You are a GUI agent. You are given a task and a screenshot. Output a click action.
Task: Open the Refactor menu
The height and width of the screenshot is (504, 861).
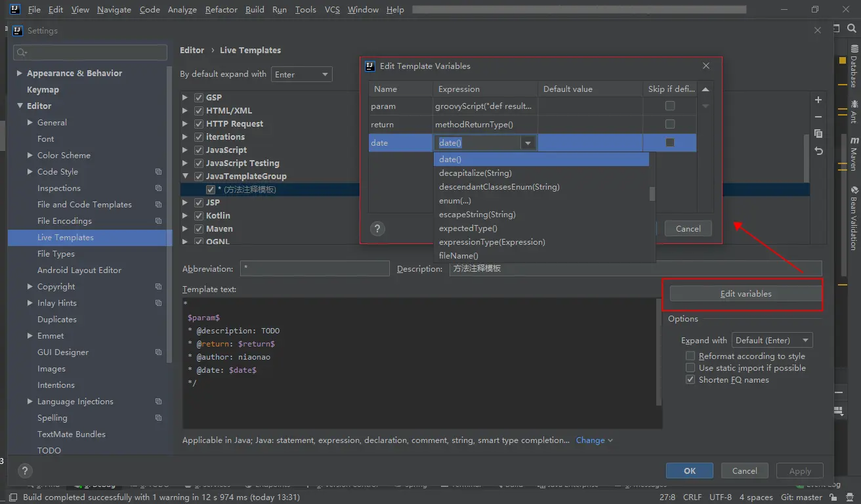point(221,10)
